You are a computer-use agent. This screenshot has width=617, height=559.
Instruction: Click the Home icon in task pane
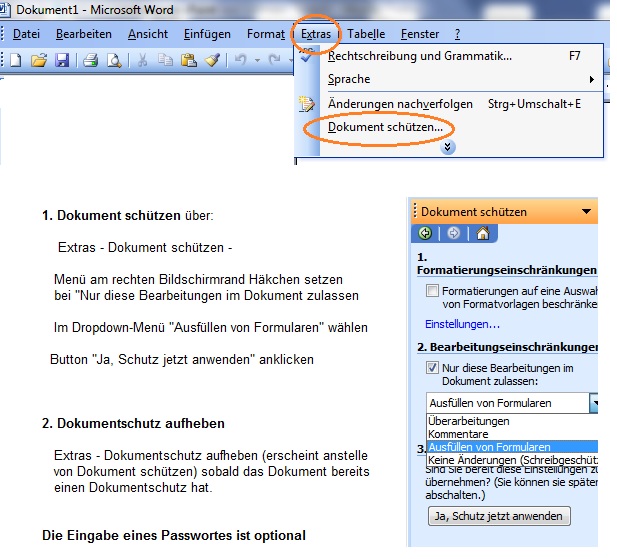coord(482,234)
